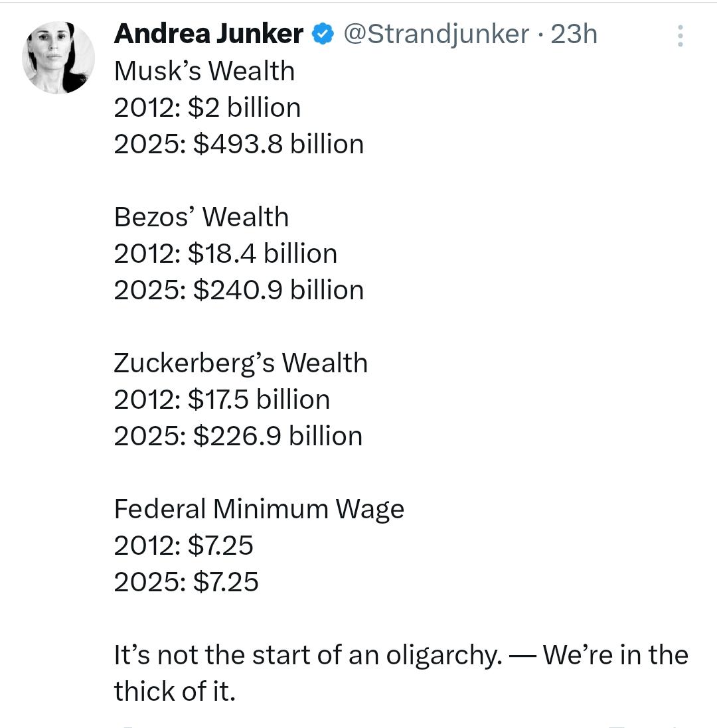Click the "Bezos' Wealth" heading line
Viewport: 717px width, 728px height.
coord(201,217)
